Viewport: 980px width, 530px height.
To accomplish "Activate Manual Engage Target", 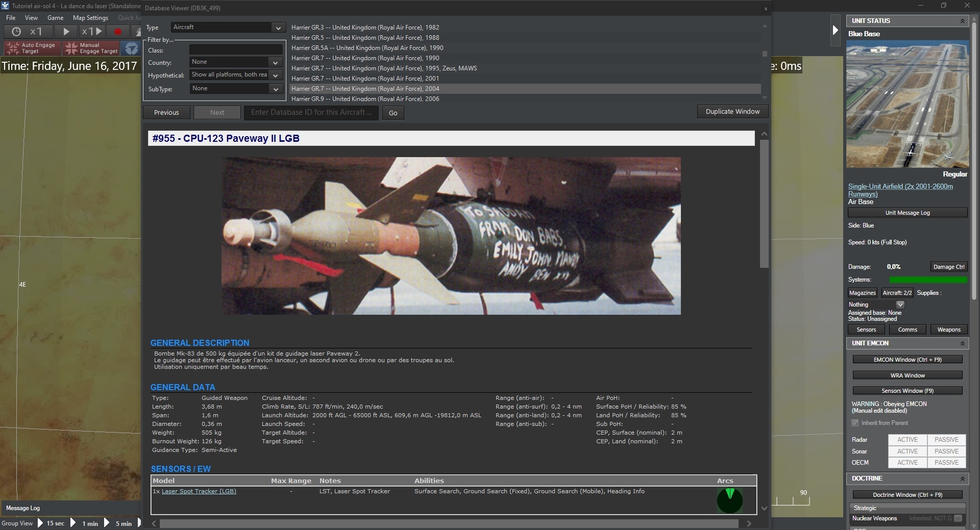I will tap(91, 48).
